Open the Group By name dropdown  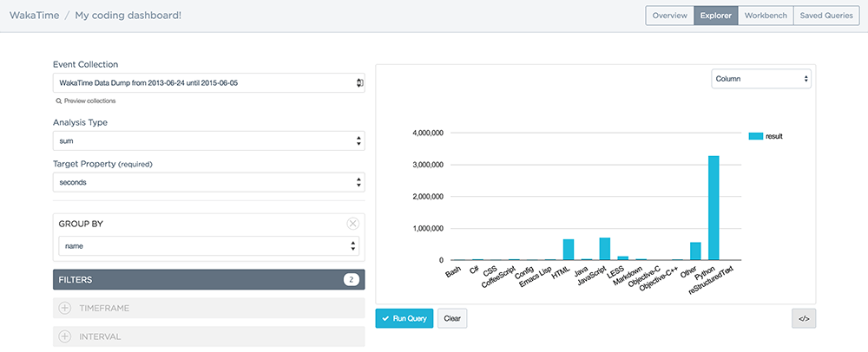pyautogui.click(x=208, y=246)
